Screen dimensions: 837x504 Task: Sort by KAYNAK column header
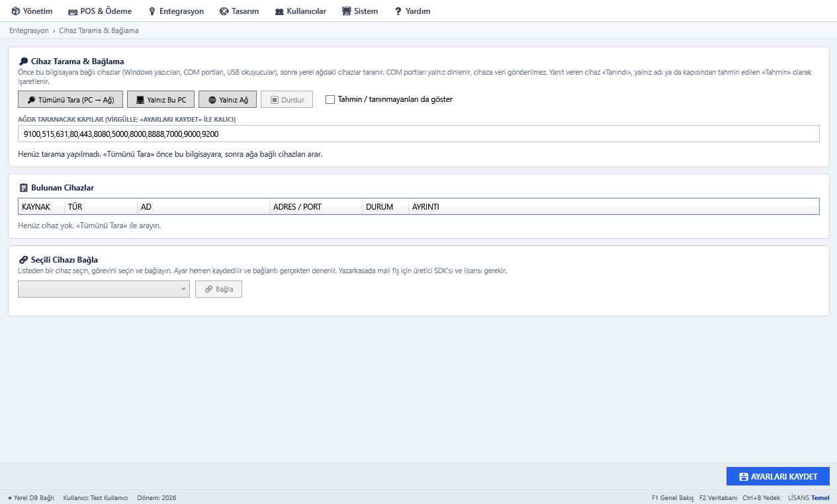tap(42, 207)
